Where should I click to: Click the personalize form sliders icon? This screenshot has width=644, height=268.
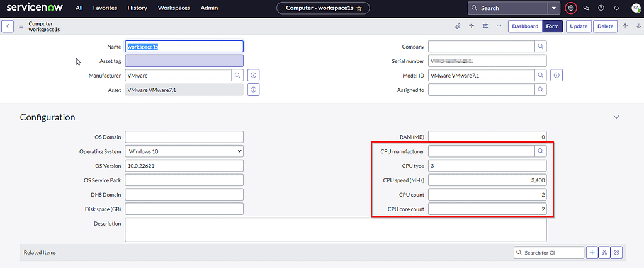[x=485, y=26]
